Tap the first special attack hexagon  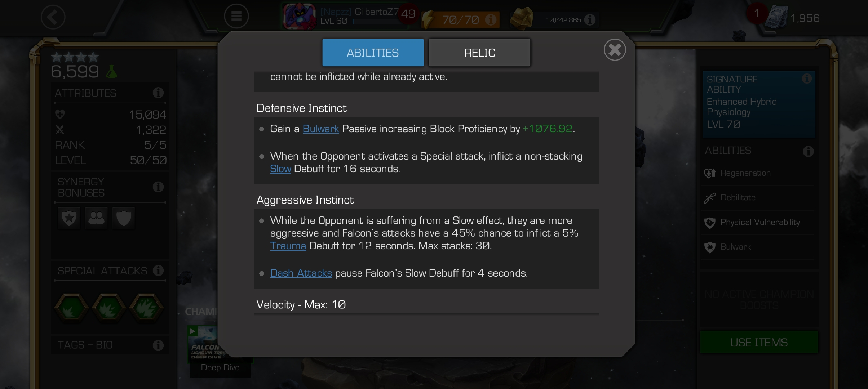pyautogui.click(x=71, y=307)
